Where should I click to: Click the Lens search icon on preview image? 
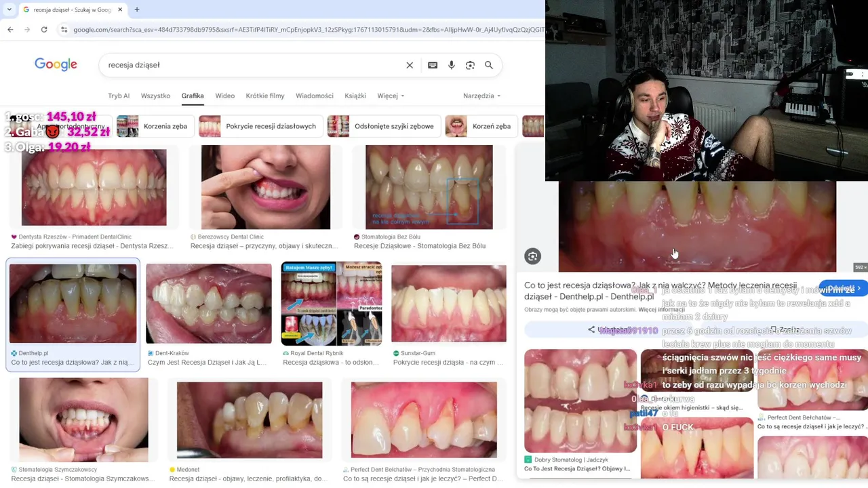tap(532, 256)
